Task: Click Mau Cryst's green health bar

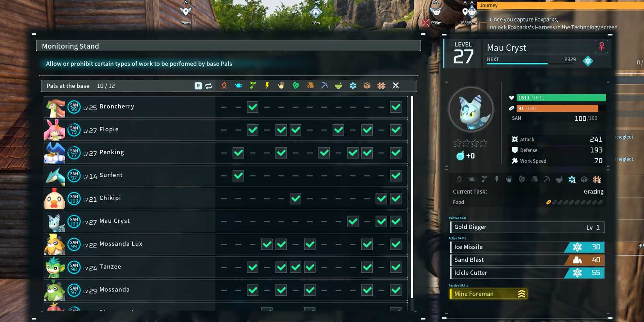Action: click(561, 98)
